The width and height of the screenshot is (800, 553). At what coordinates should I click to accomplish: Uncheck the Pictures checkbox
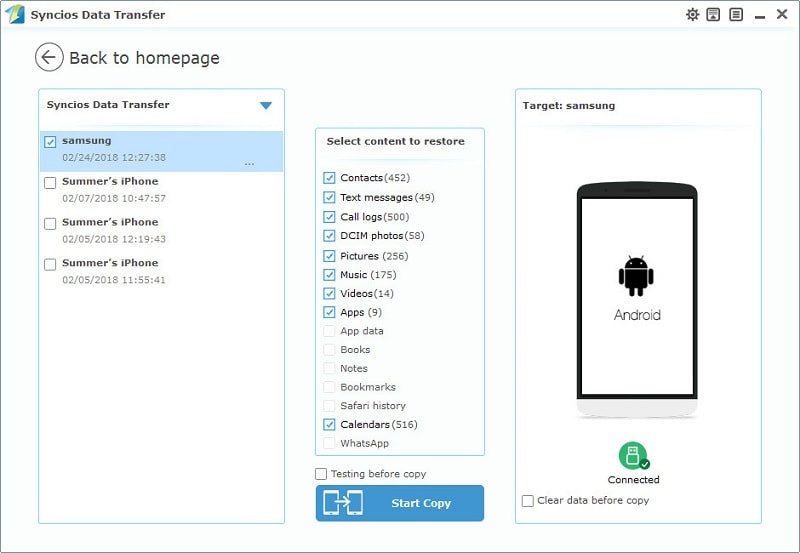(x=329, y=256)
